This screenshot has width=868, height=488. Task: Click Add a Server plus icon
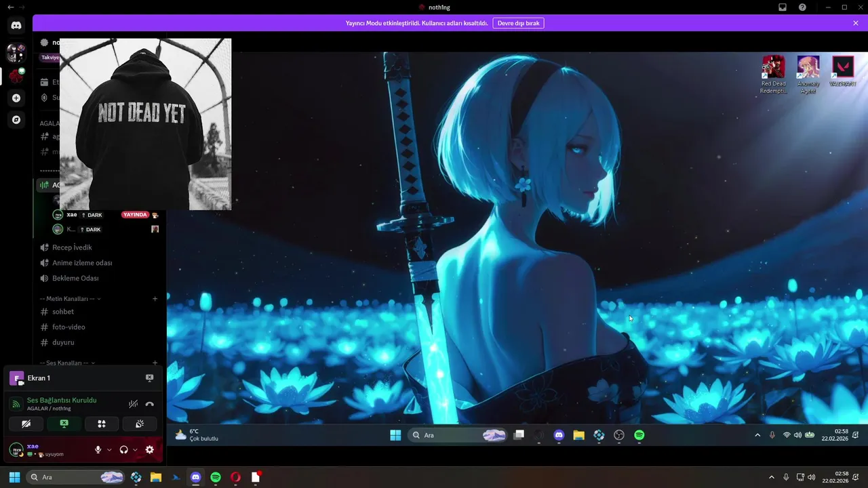pos(16,98)
